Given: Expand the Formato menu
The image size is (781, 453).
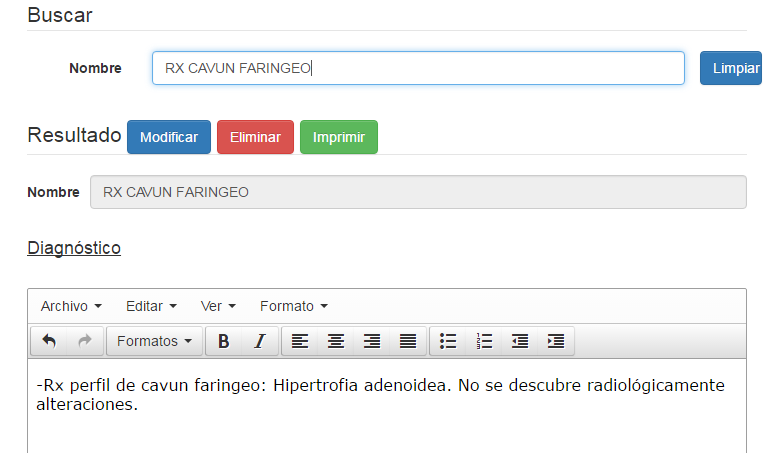Looking at the screenshot, I should (x=293, y=306).
